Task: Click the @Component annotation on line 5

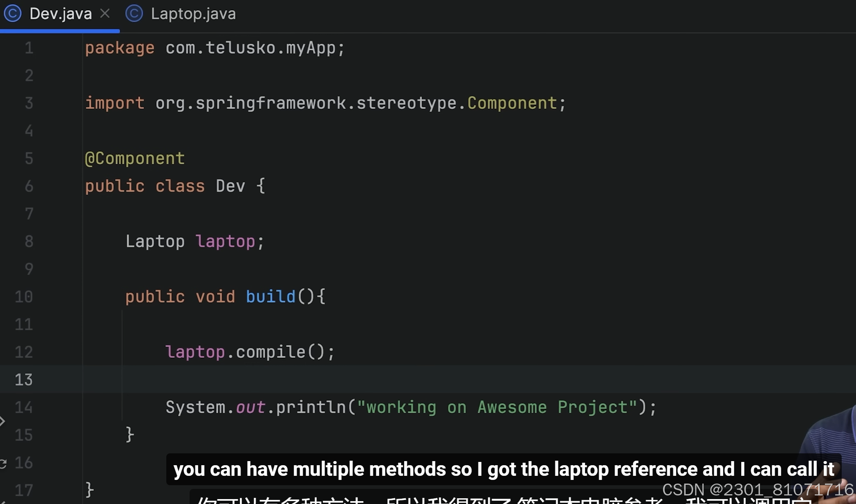Action: (x=135, y=158)
